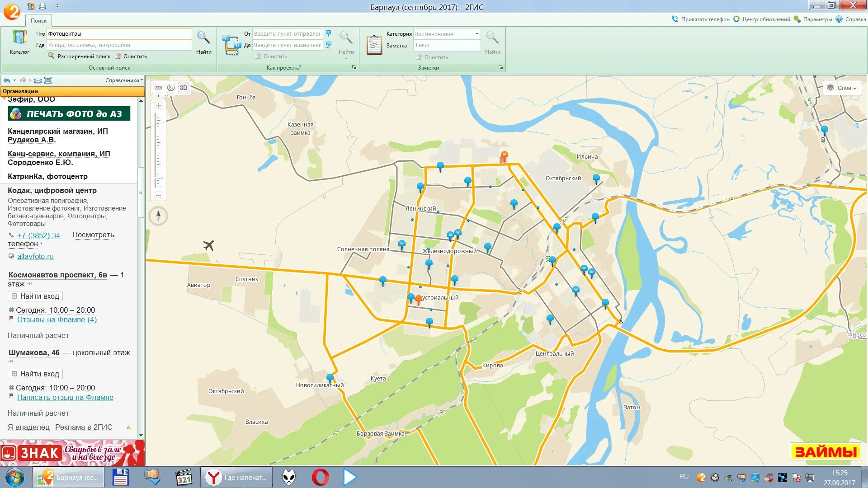The height and width of the screenshot is (488, 868).
Task: Click the От departure point field
Action: tap(288, 34)
